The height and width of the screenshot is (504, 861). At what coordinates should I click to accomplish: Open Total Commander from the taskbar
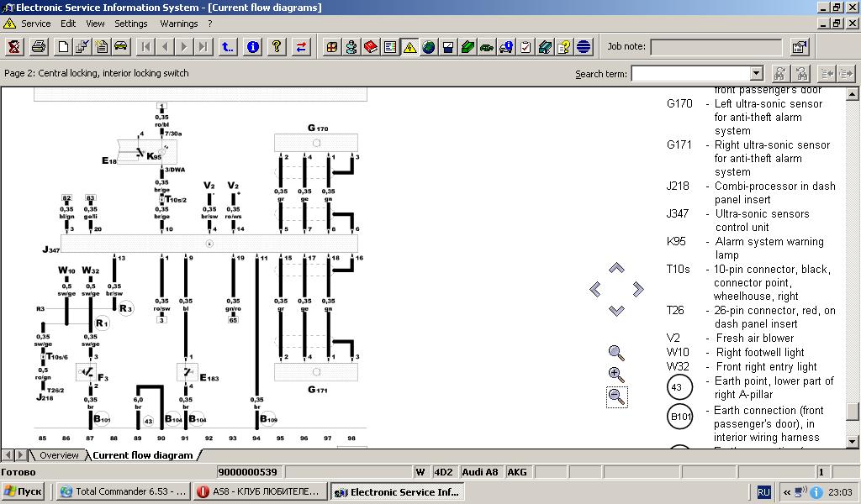coord(121,492)
